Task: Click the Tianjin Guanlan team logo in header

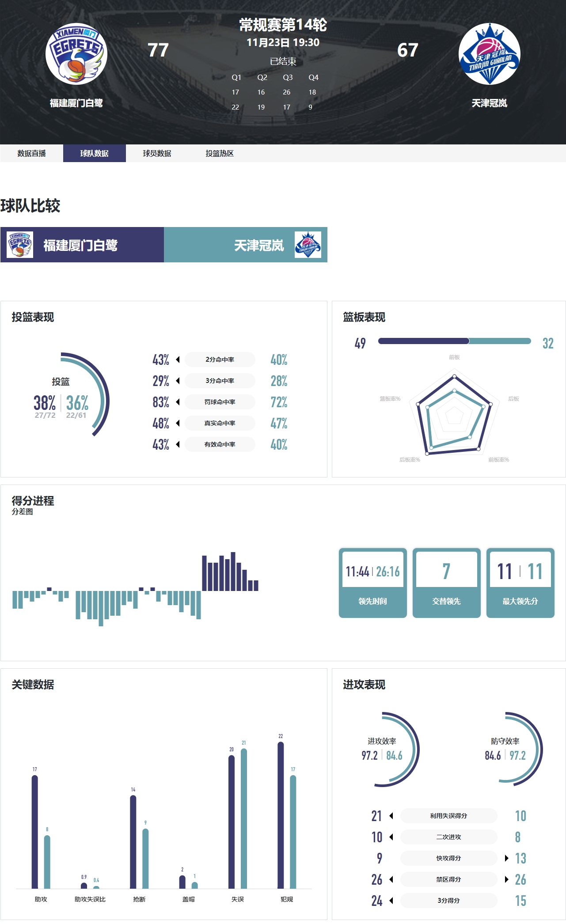Action: coord(489,54)
